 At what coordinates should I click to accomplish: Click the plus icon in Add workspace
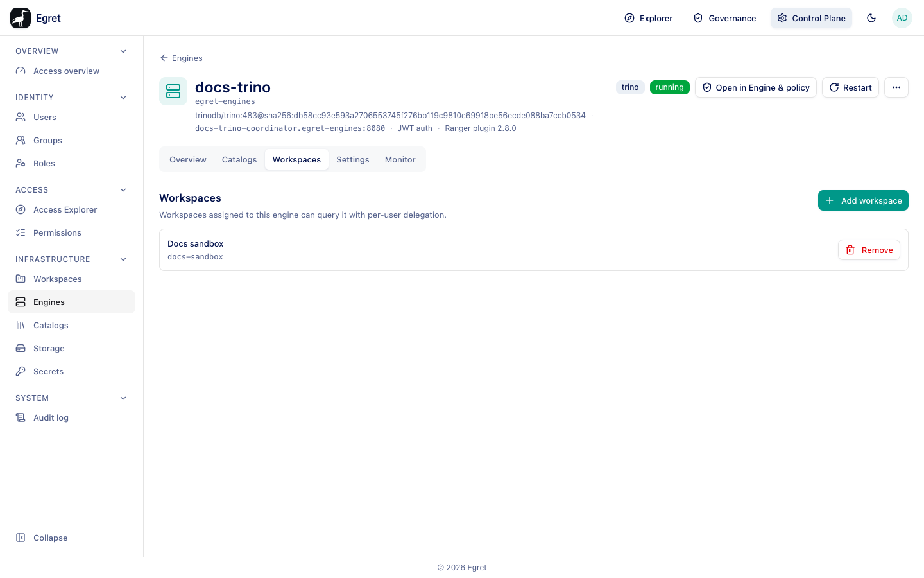click(830, 200)
